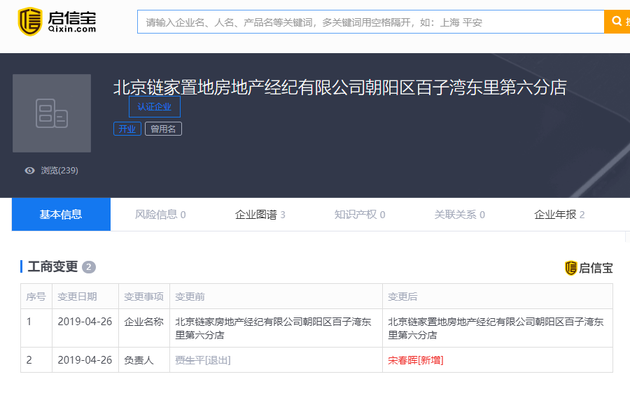Screen dimensions: 630x400
Task: Click the 贾生平[退出] name link
Action: pyautogui.click(x=203, y=360)
